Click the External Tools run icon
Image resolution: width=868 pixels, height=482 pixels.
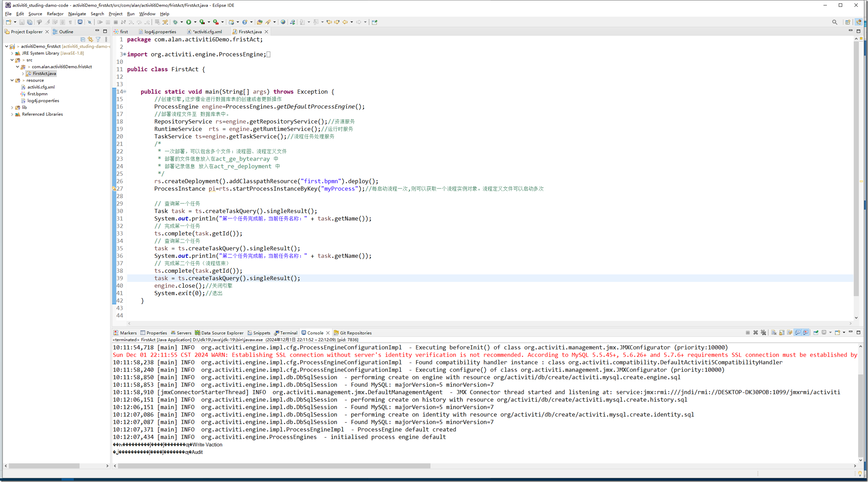(x=216, y=22)
